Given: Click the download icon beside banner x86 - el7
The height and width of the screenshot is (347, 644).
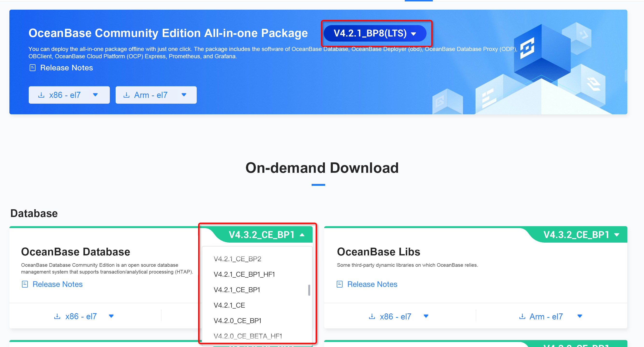Looking at the screenshot, I should pos(41,95).
